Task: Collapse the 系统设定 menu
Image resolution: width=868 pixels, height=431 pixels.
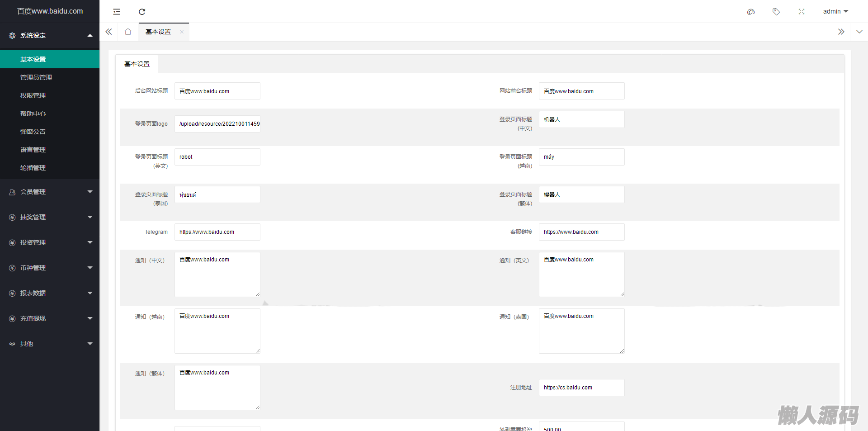Action: [x=50, y=35]
